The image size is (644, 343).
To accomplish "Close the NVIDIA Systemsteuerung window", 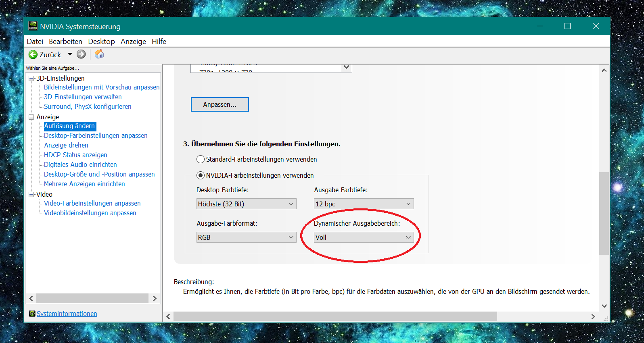I will (596, 26).
